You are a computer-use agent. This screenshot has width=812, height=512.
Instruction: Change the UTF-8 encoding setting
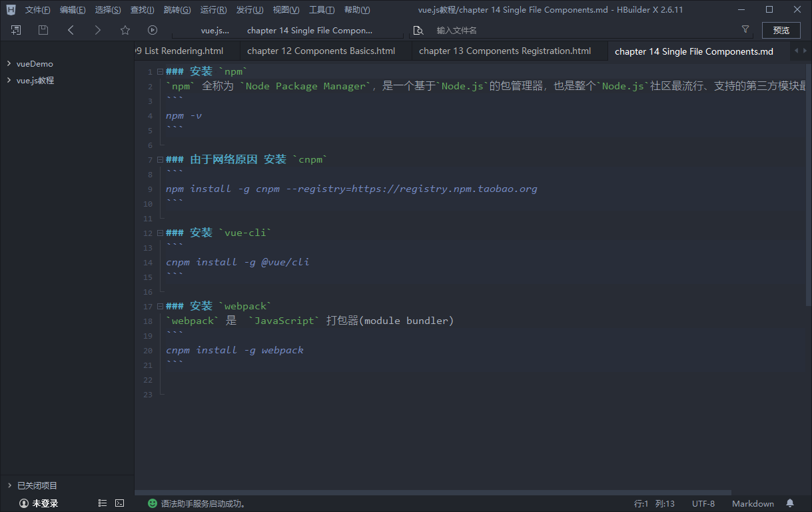(x=703, y=503)
